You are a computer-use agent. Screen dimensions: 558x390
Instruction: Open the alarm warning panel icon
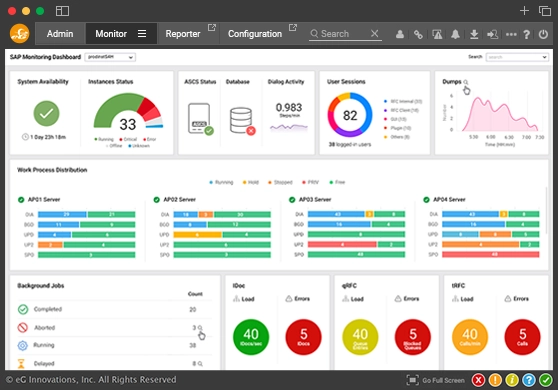point(437,34)
